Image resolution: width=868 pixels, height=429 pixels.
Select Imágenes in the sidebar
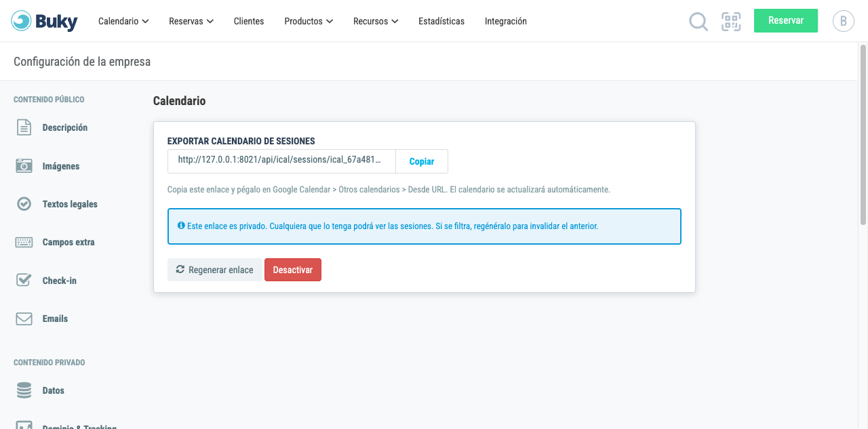click(61, 166)
